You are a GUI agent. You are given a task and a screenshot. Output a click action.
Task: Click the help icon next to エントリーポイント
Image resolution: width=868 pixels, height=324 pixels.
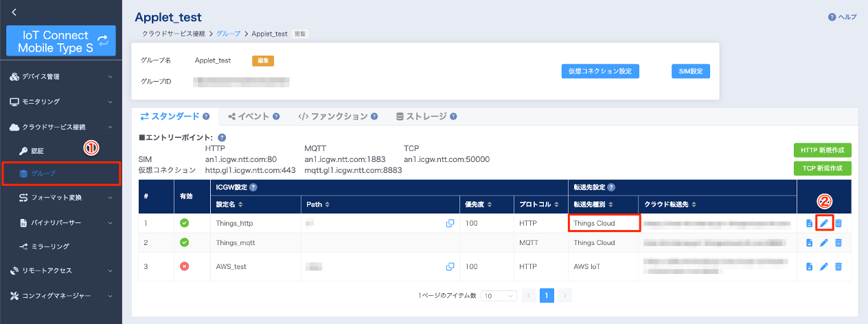(x=222, y=138)
